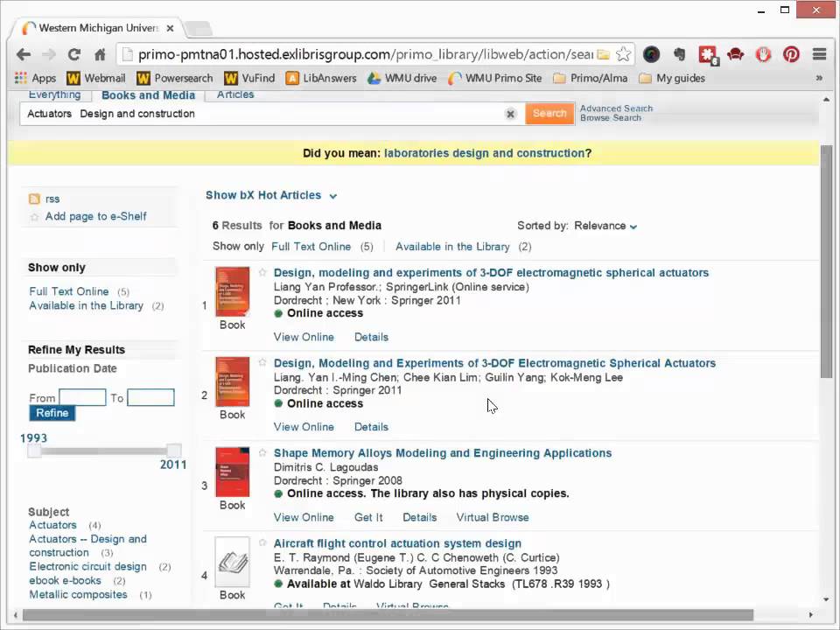Screen dimensions: 840x630
Task: Filter by subject Electronic circuit design
Action: [x=87, y=566]
